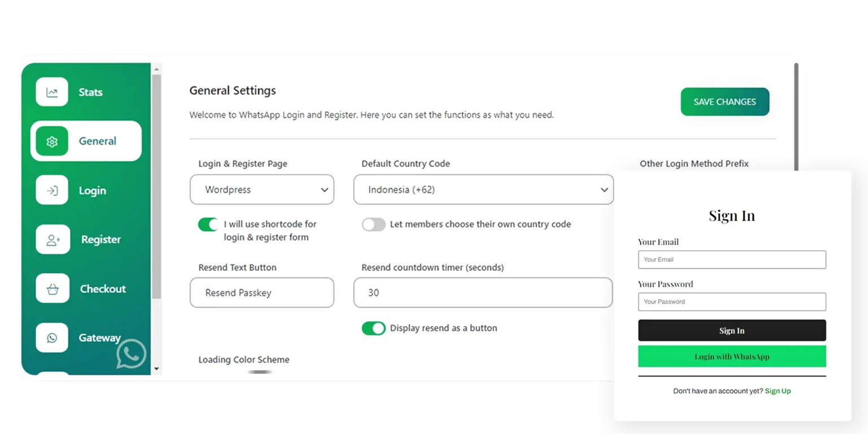
Task: Click the Your Email input field
Action: (x=732, y=259)
